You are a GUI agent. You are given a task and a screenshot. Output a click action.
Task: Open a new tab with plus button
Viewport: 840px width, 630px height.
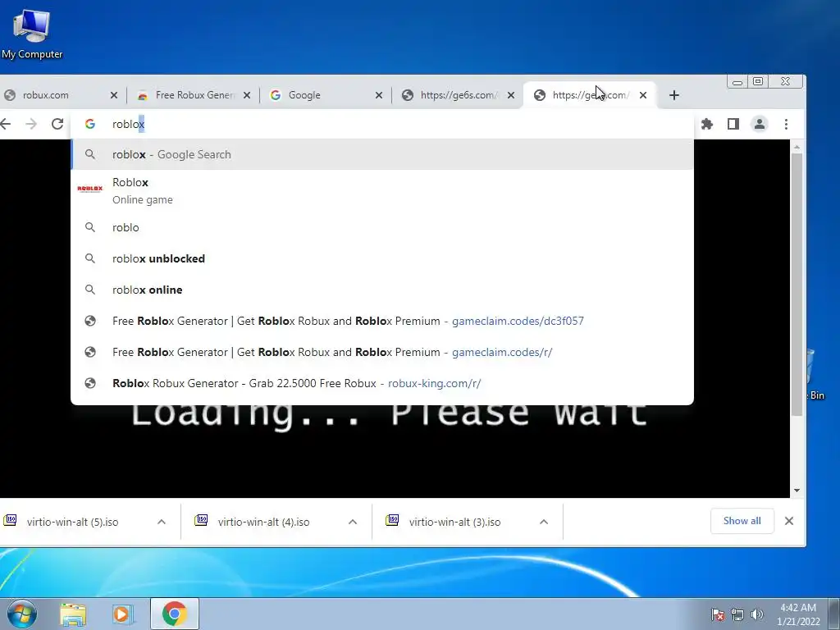(674, 95)
